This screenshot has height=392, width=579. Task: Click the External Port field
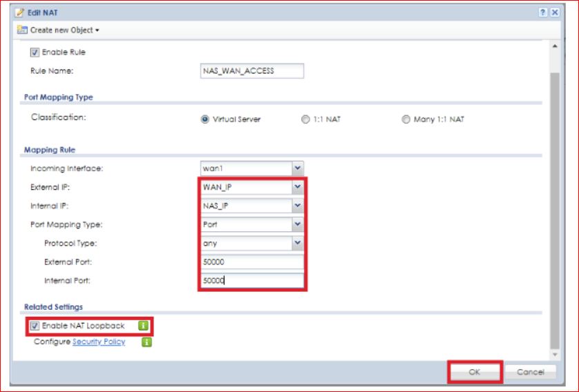click(252, 262)
